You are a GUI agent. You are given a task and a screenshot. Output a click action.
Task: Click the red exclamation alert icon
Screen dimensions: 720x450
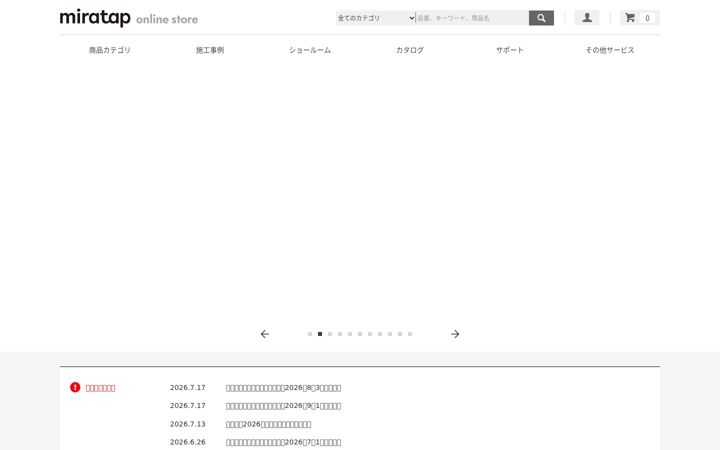pyautogui.click(x=75, y=388)
